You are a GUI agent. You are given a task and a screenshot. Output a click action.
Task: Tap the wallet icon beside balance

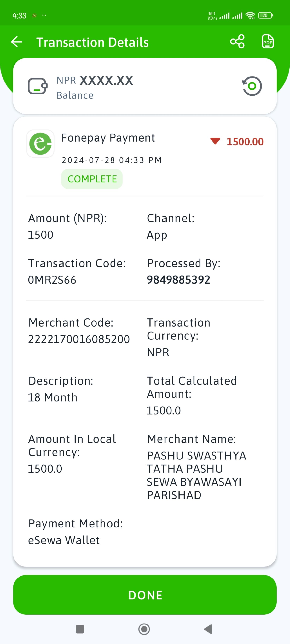click(x=38, y=86)
